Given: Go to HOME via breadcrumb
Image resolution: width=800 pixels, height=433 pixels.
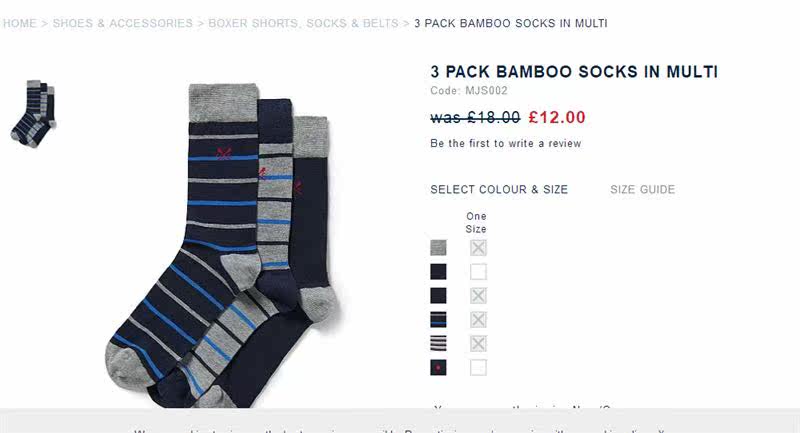Looking at the screenshot, I should click(x=20, y=23).
